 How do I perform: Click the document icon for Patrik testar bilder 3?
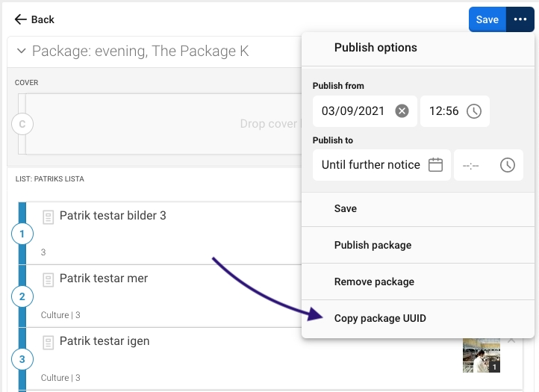[49, 217]
